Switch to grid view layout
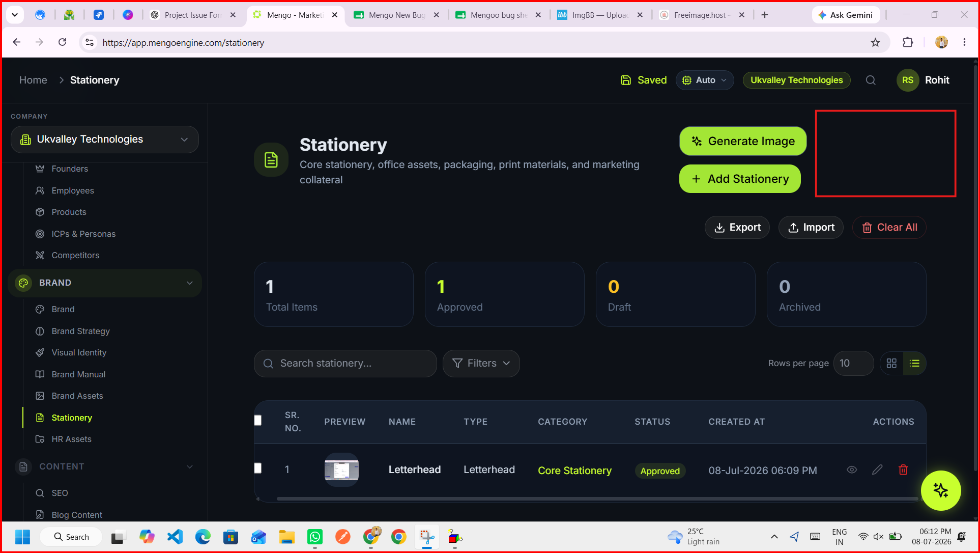The width and height of the screenshot is (980, 553). 891,363
